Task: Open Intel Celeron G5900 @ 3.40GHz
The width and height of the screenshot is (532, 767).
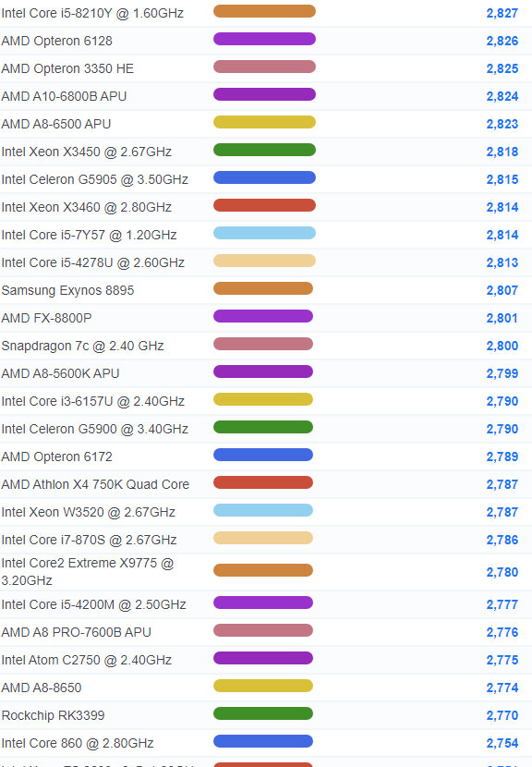Action: 95,429
